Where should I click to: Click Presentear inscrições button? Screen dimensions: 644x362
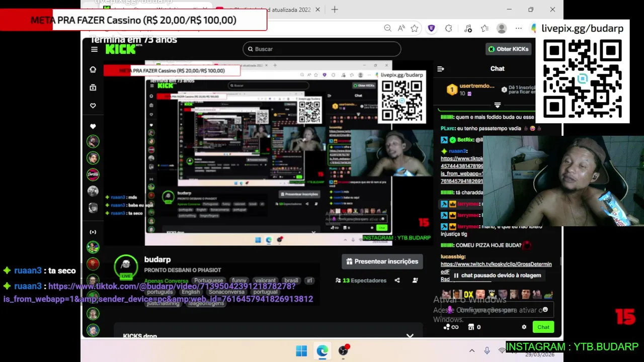point(382,261)
